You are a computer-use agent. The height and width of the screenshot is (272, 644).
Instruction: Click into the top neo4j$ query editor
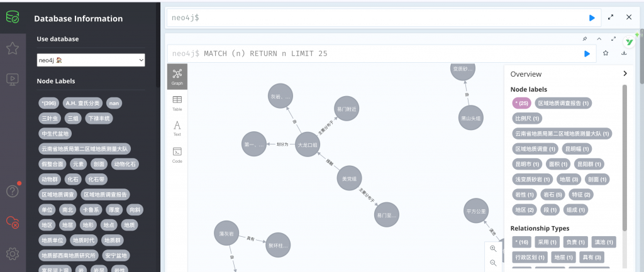[377, 18]
